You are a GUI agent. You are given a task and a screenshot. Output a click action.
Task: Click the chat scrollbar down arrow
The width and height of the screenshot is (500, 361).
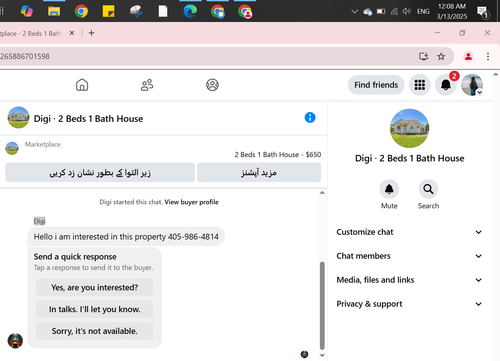click(x=322, y=355)
